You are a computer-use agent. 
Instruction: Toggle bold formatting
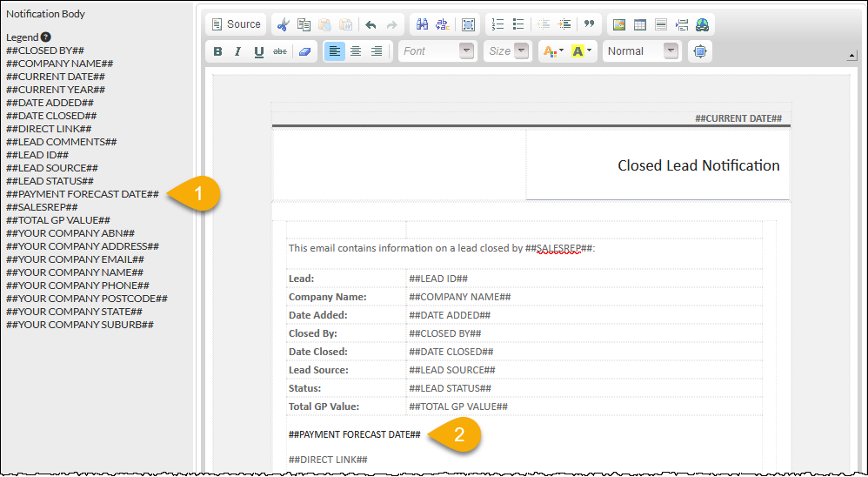click(x=217, y=51)
